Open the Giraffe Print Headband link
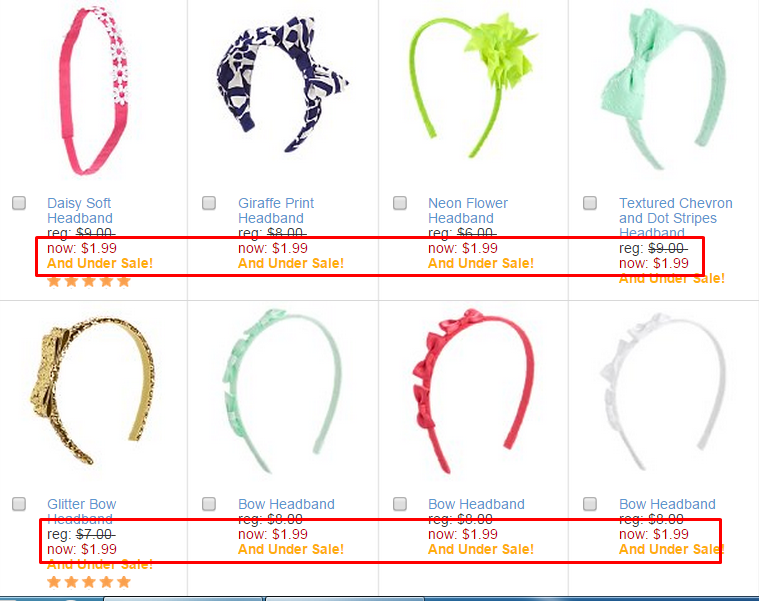This screenshot has height=601, width=759. (276, 210)
